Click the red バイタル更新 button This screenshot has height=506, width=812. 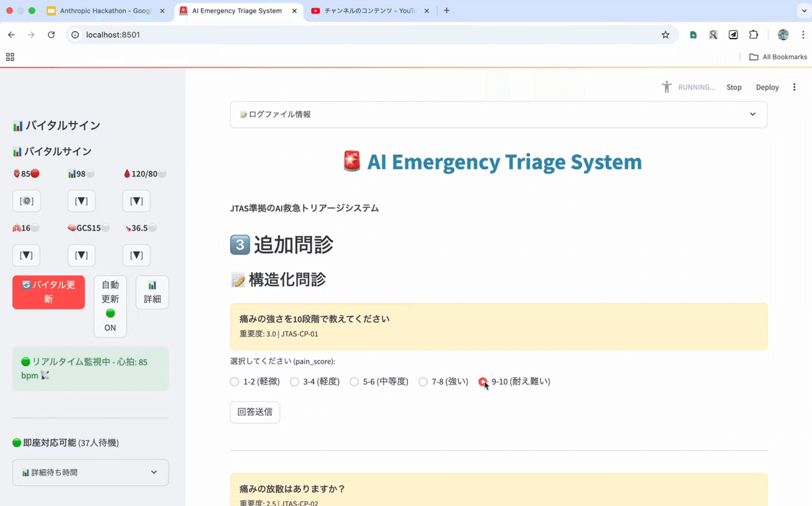click(49, 292)
